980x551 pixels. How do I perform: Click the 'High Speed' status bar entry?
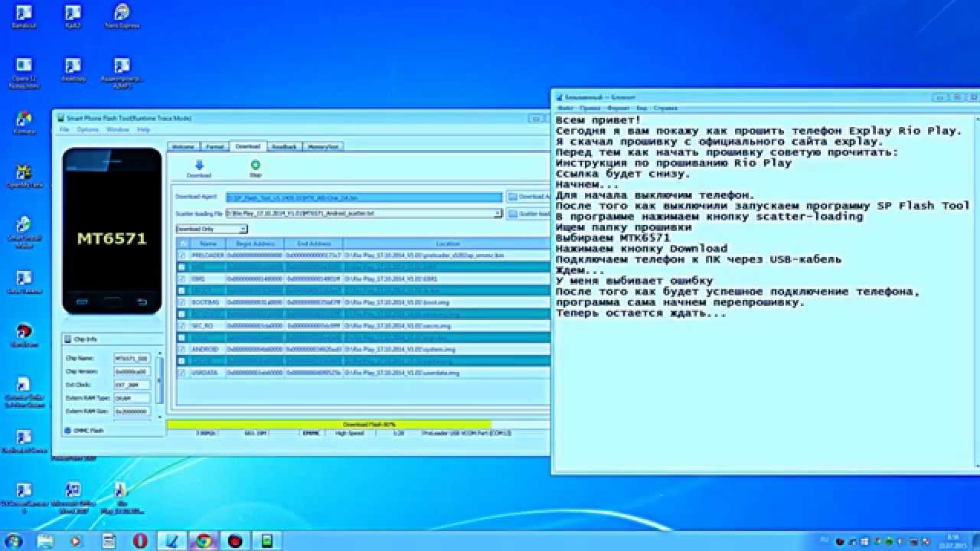[x=350, y=433]
